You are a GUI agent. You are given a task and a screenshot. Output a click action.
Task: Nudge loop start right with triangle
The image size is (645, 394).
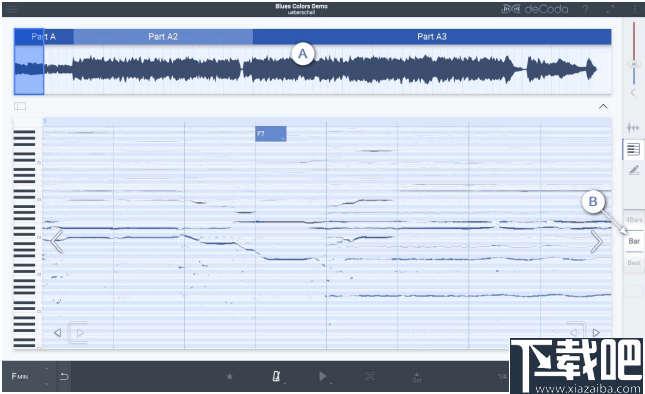click(80, 333)
